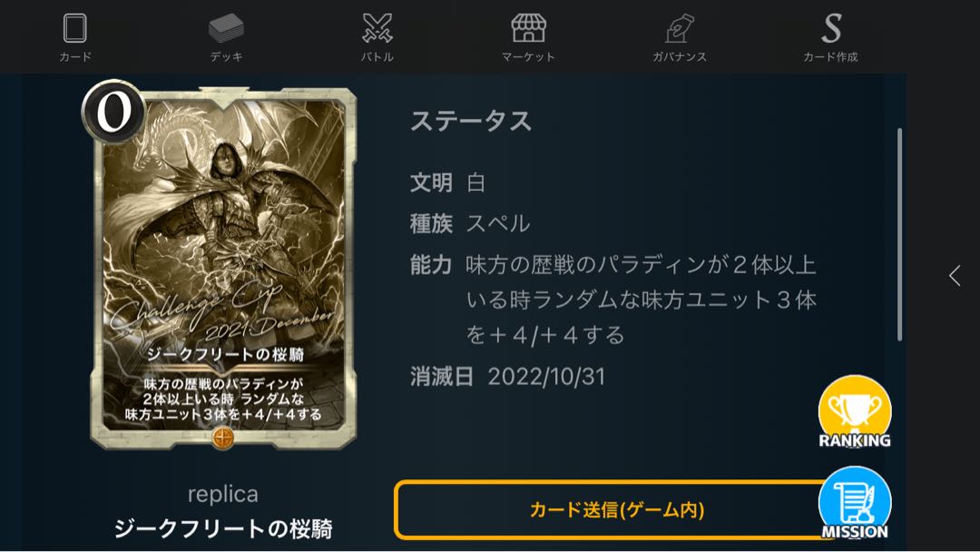Open the カード (Card) icon
This screenshot has height=552, width=980.
coord(75,28)
